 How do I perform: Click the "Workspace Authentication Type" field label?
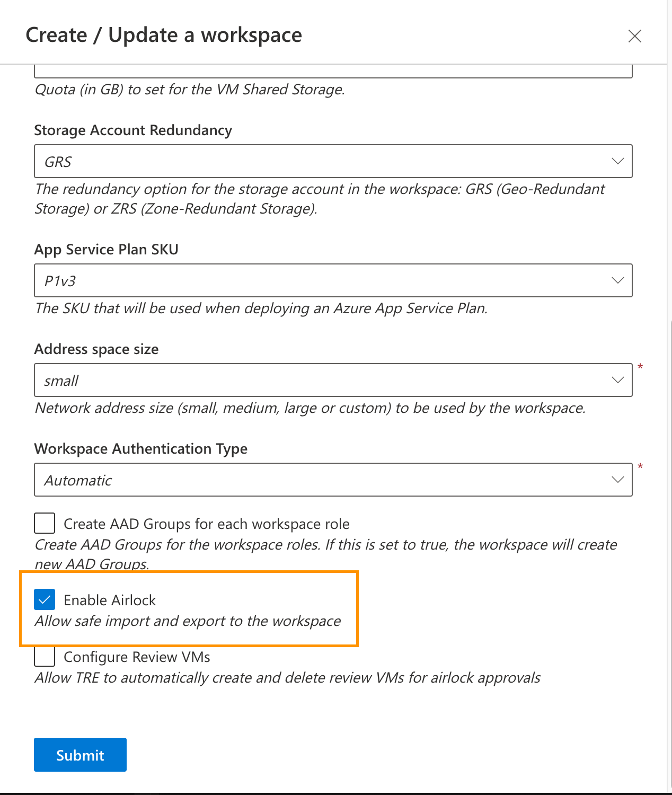(140, 449)
